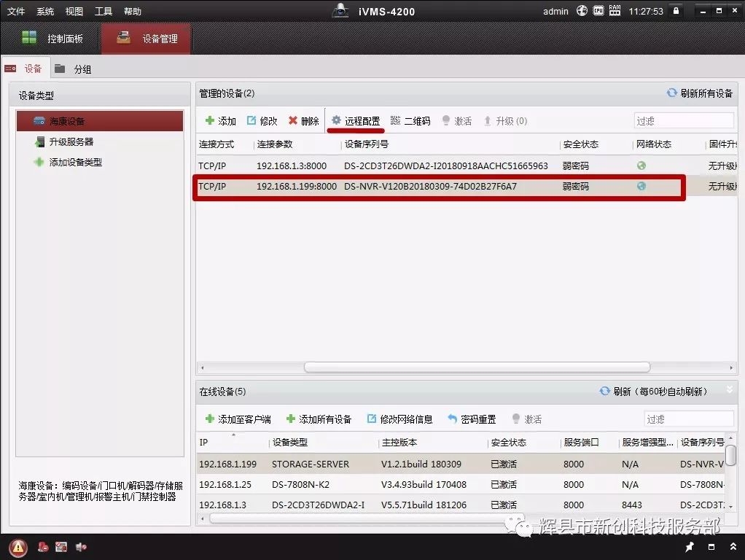Image resolution: width=745 pixels, height=560 pixels.
Task: Click 密码重置 button
Action: click(472, 419)
